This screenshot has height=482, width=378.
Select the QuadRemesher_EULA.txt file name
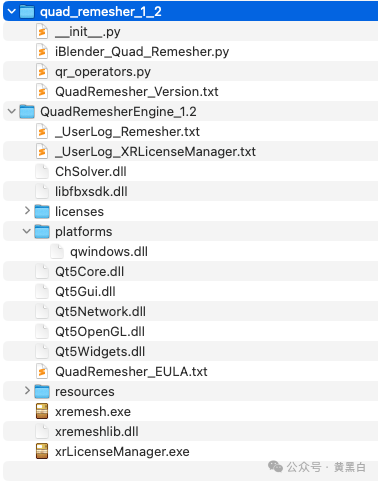(131, 372)
